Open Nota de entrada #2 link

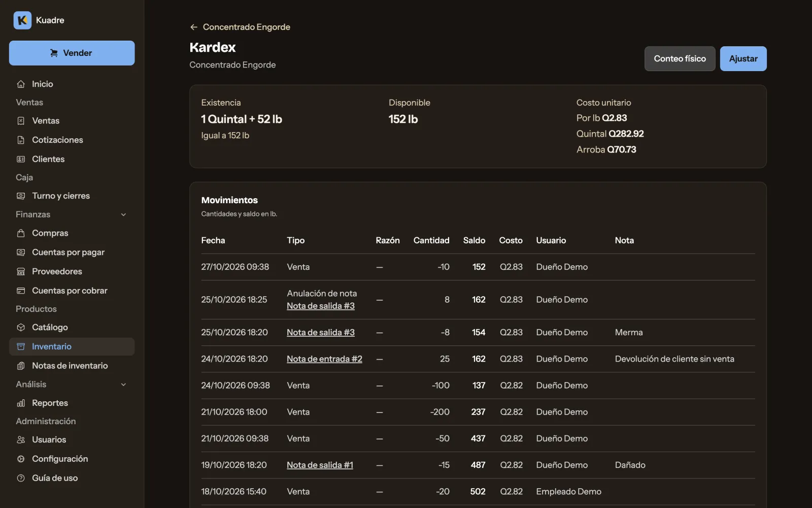click(x=324, y=359)
